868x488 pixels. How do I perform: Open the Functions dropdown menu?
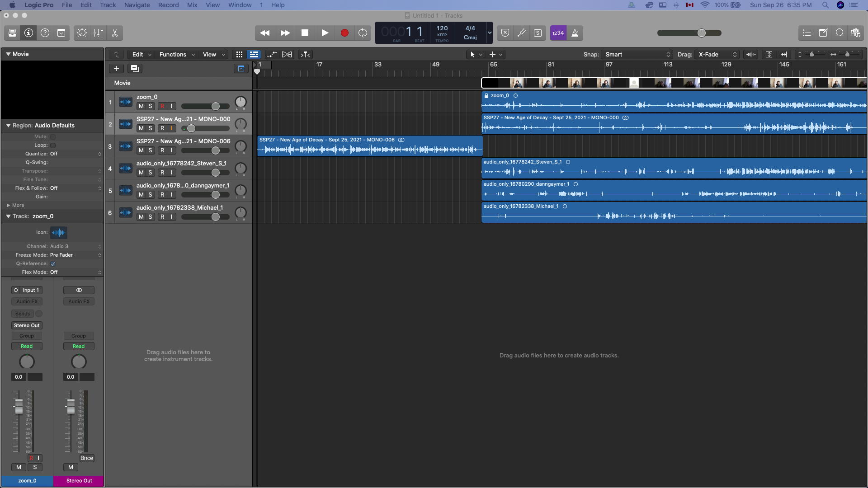177,55
